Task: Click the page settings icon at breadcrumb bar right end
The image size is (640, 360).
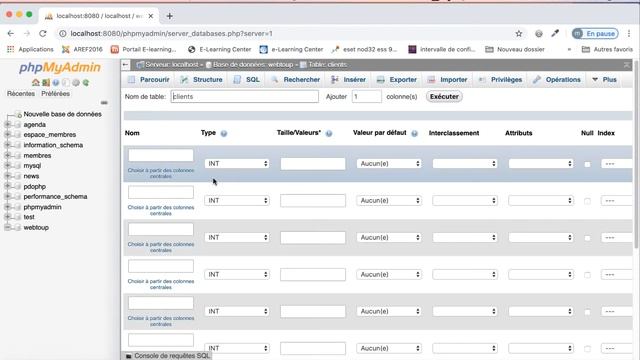Action: click(627, 65)
